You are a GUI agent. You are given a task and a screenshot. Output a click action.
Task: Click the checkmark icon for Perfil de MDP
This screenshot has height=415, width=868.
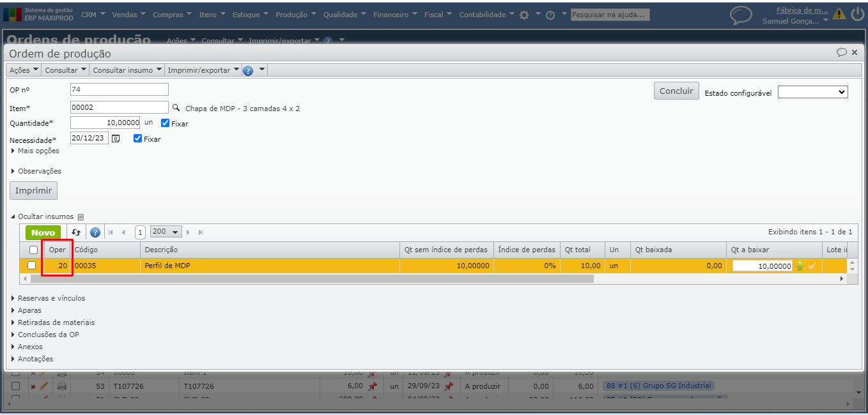[x=812, y=266]
